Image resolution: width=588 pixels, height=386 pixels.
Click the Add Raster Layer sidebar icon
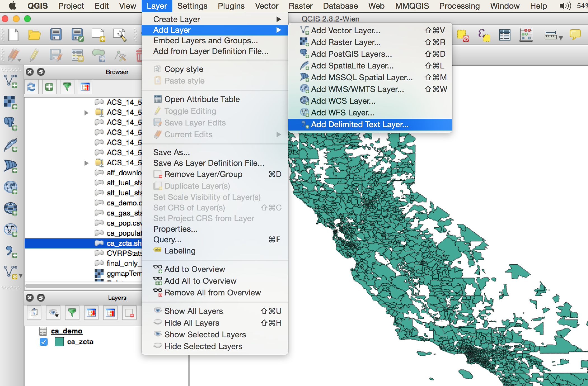pos(11,102)
